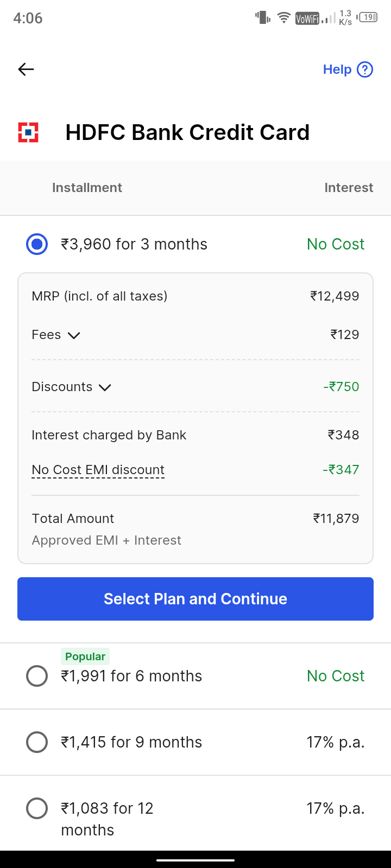This screenshot has height=868, width=391.
Task: Tap the battery indicator icon
Action: [368, 18]
